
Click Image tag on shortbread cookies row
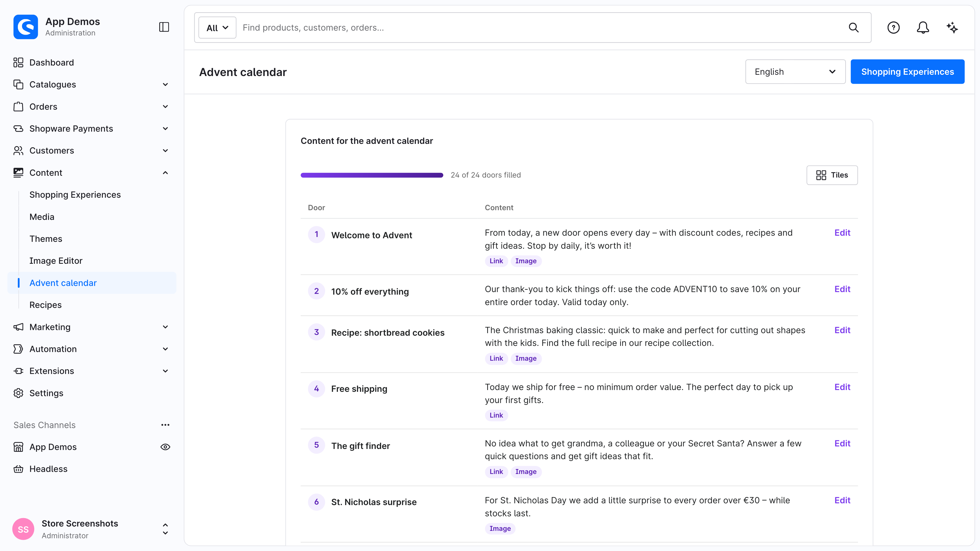pos(526,358)
